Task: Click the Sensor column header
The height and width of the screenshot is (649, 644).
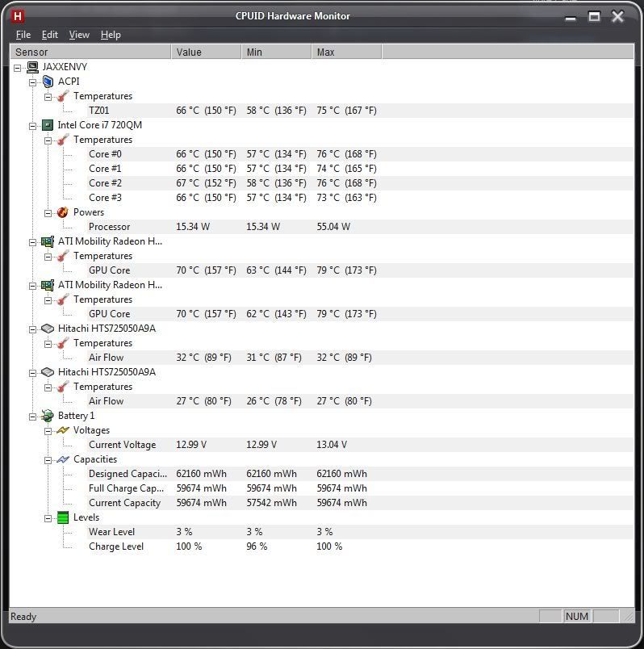Action: point(90,52)
